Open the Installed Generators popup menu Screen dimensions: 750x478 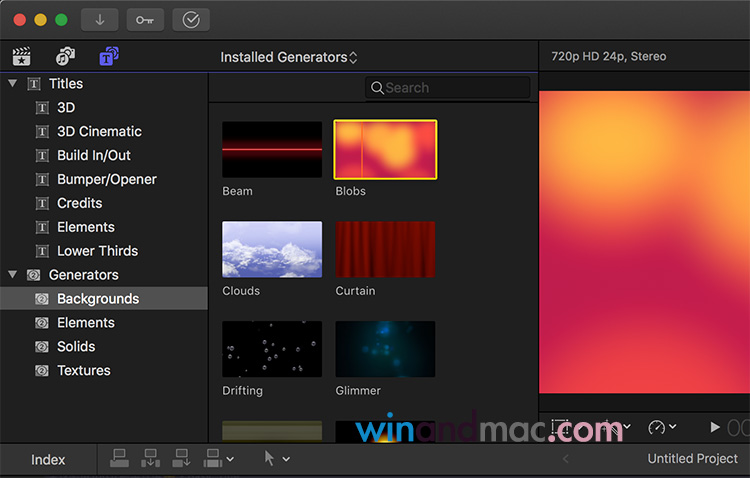click(x=288, y=58)
